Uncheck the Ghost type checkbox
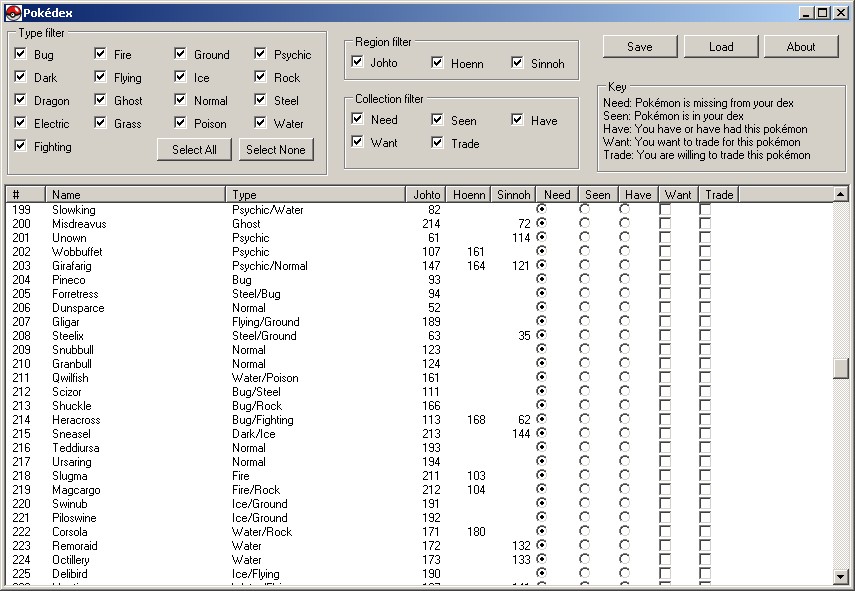The height and width of the screenshot is (591, 855). 100,100
